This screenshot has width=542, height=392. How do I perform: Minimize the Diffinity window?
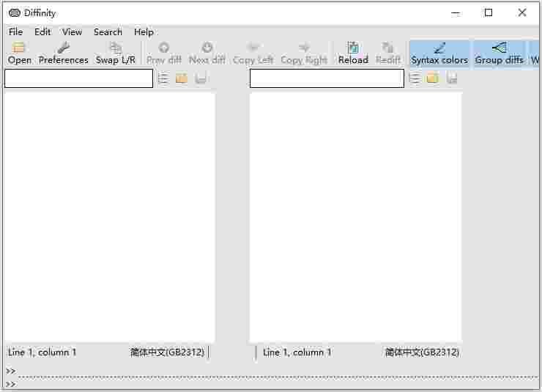click(x=456, y=13)
